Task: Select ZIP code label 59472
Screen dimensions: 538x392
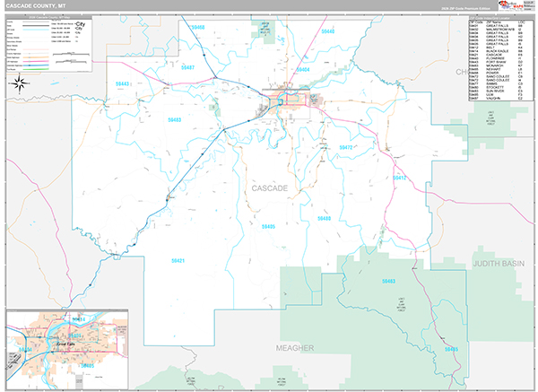Action: tap(346, 147)
